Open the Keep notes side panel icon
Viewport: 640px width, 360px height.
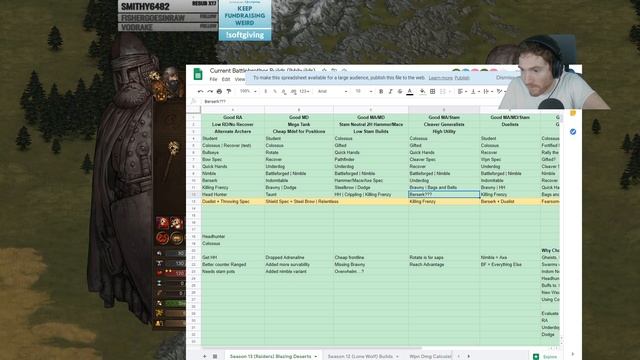[573, 113]
